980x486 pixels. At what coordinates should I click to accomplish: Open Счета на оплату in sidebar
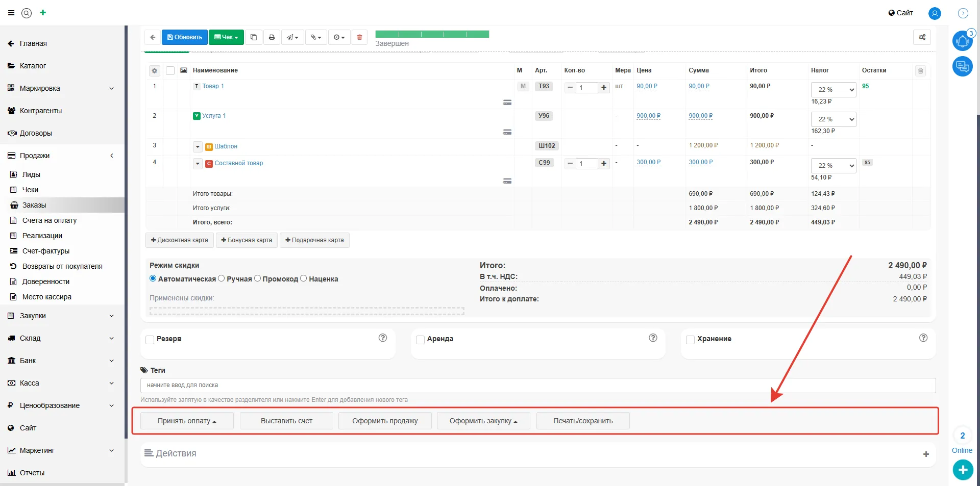coord(50,220)
